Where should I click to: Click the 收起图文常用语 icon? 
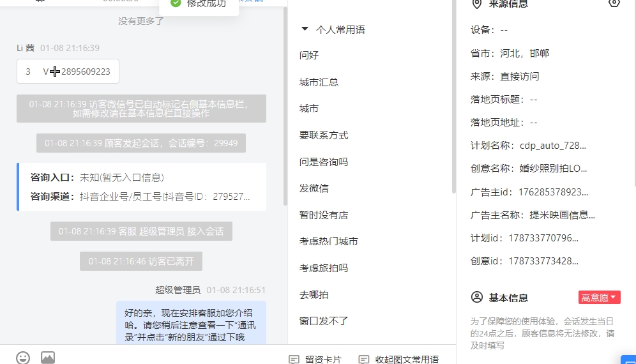[364, 359]
